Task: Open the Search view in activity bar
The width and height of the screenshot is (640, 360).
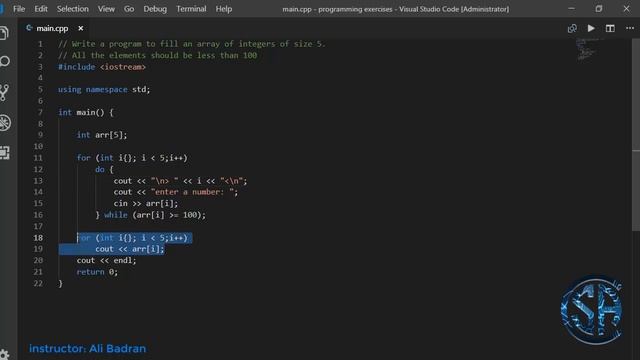Action: (5, 62)
